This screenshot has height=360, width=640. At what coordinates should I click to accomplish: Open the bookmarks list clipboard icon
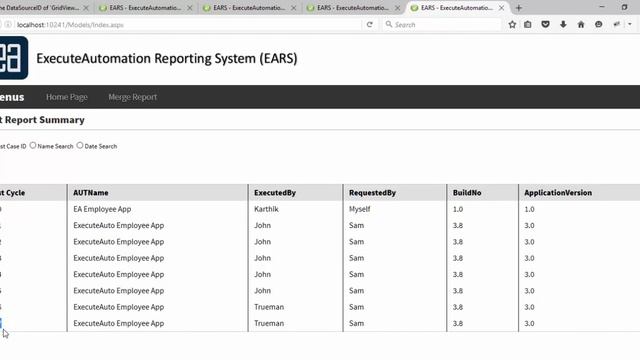[x=528, y=24]
